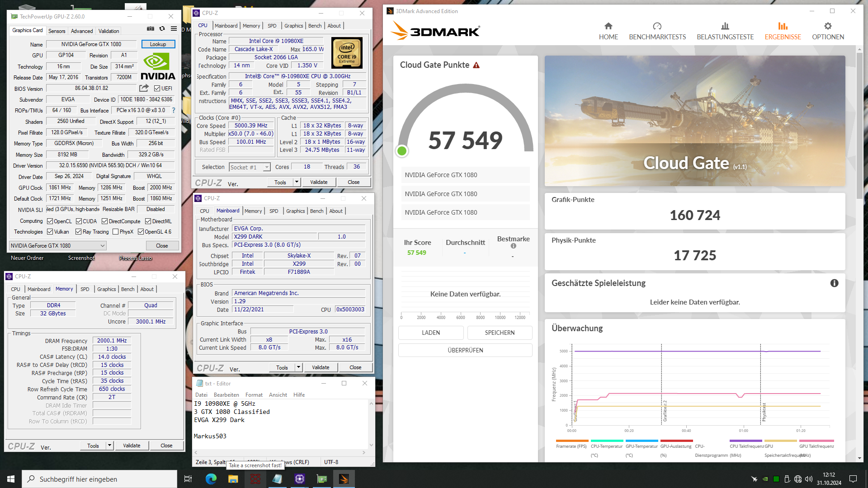Open the notification center icon
Image resolution: width=868 pixels, height=488 pixels.
pos(853,479)
